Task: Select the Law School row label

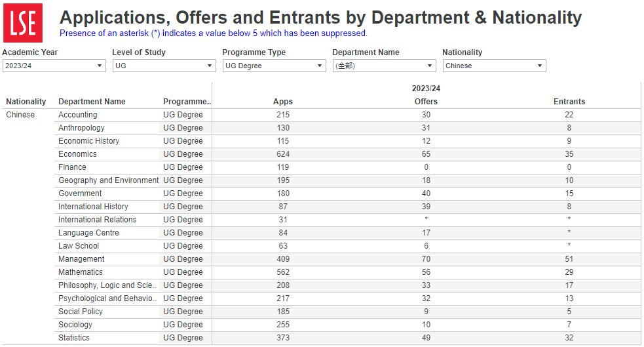Action: tap(79, 246)
